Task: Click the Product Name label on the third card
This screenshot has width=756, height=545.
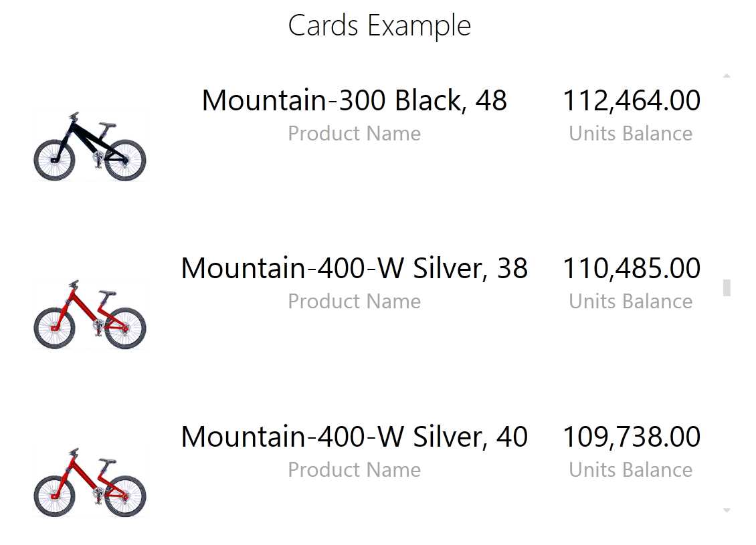Action: pyautogui.click(x=355, y=469)
